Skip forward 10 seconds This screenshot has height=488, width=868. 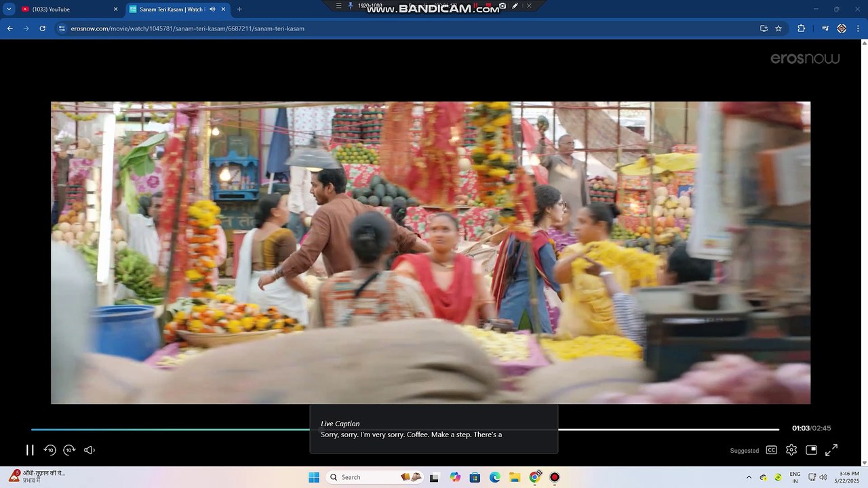pyautogui.click(x=69, y=450)
